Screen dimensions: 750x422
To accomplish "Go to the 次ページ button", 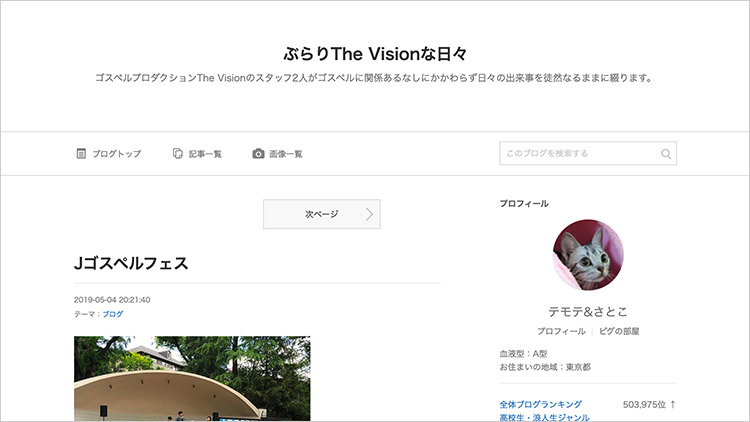I will click(321, 214).
